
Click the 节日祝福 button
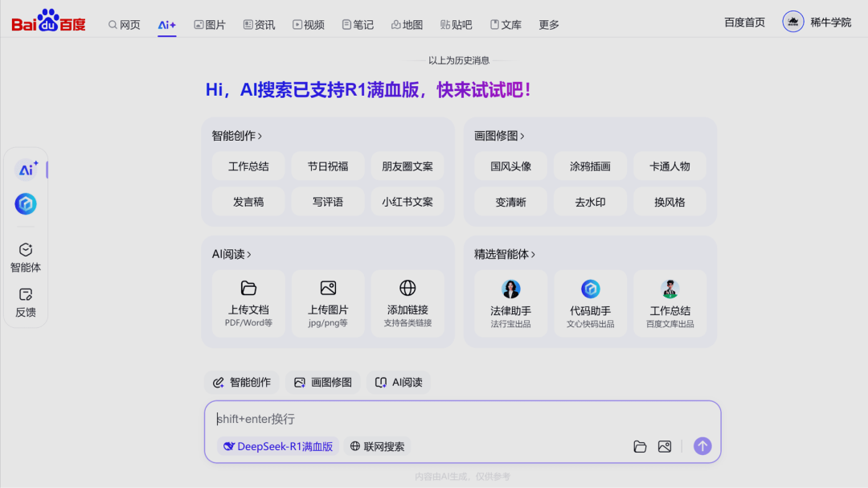[328, 166]
